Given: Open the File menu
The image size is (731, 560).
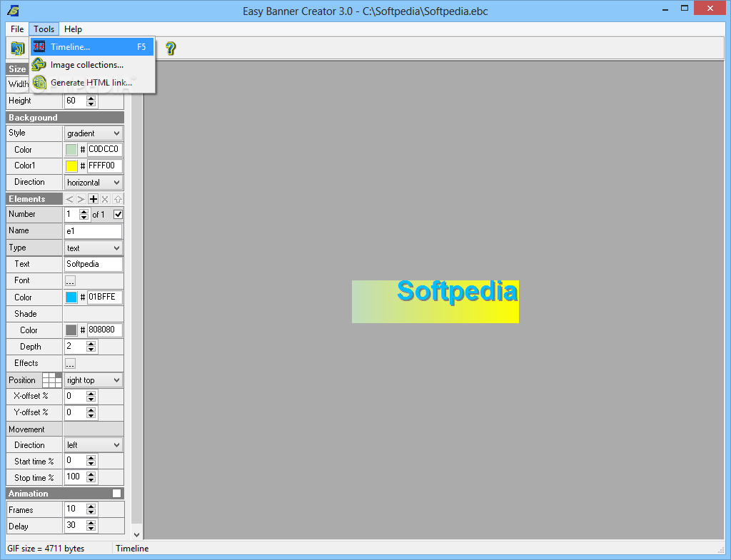Looking at the screenshot, I should pos(17,29).
